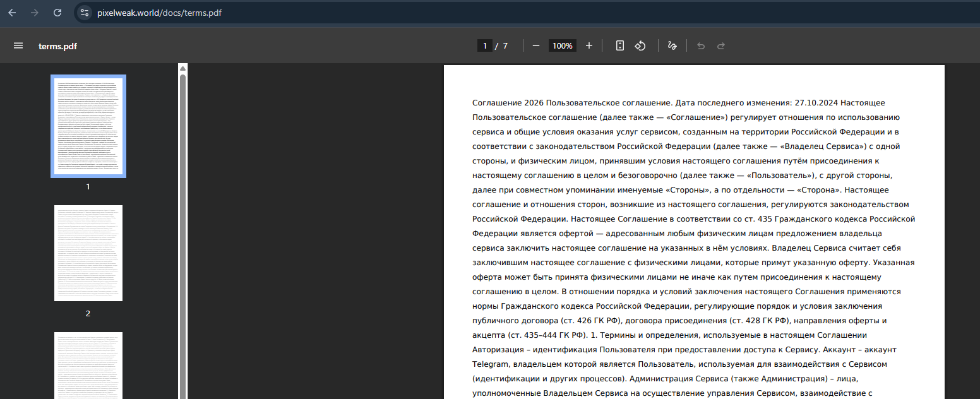Screen dimensions: 980x399
Task: Click the total page count 7
Action: pyautogui.click(x=505, y=46)
